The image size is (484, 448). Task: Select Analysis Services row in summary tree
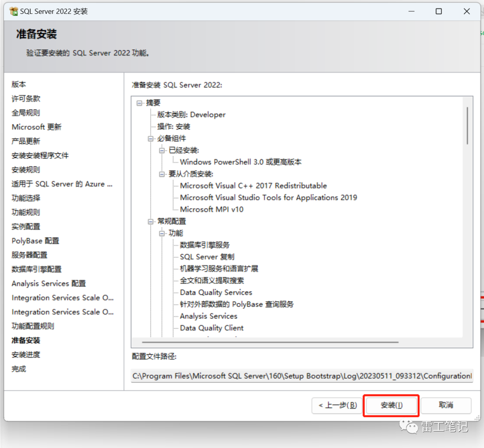(x=209, y=316)
